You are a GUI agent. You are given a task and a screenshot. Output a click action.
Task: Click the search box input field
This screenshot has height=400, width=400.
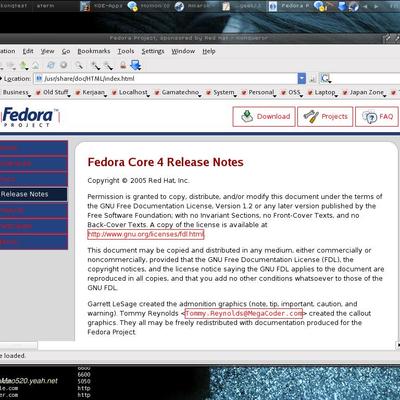click(x=365, y=79)
